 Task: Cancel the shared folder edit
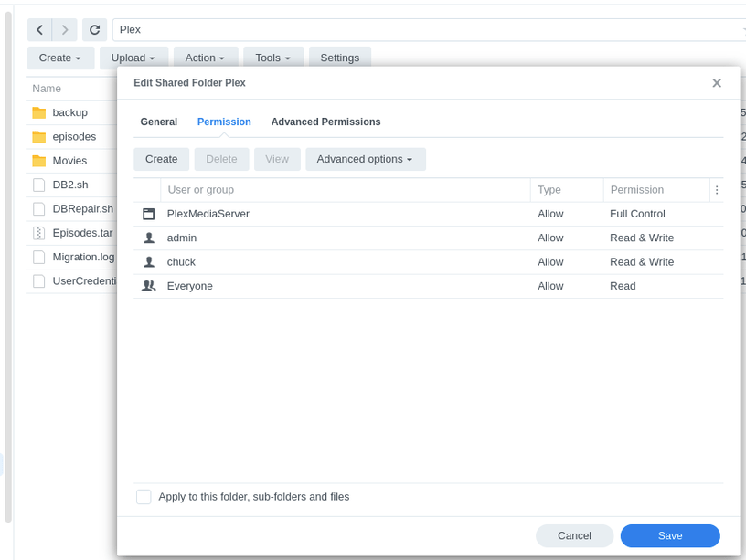(574, 535)
